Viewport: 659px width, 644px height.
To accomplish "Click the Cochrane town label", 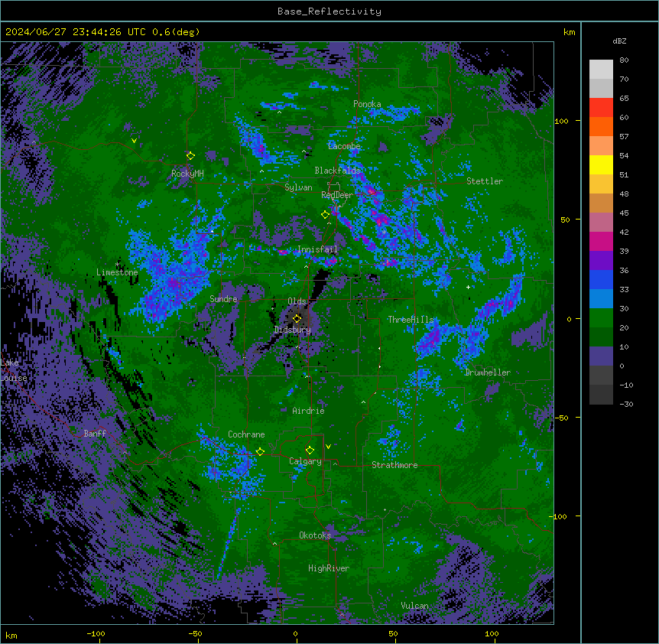I will (x=246, y=434).
